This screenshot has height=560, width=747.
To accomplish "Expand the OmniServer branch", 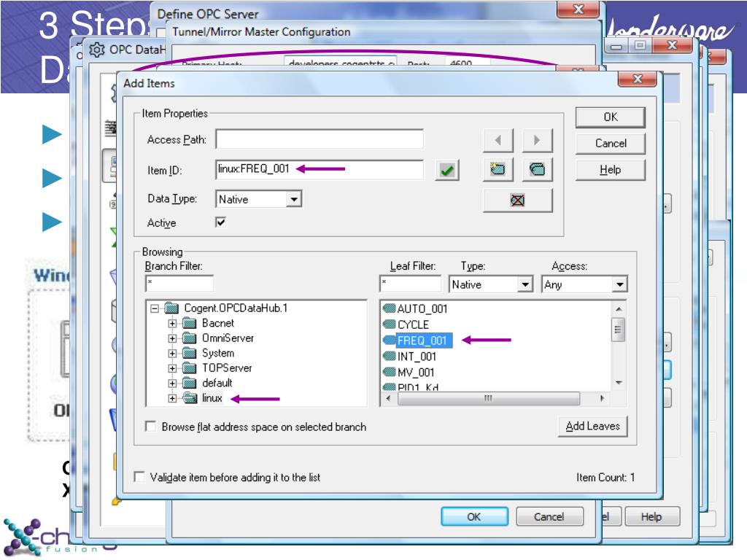I will pos(172,338).
